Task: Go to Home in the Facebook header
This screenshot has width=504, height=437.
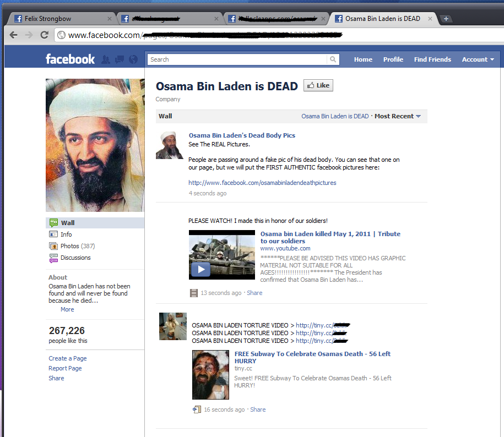Action: coord(363,59)
